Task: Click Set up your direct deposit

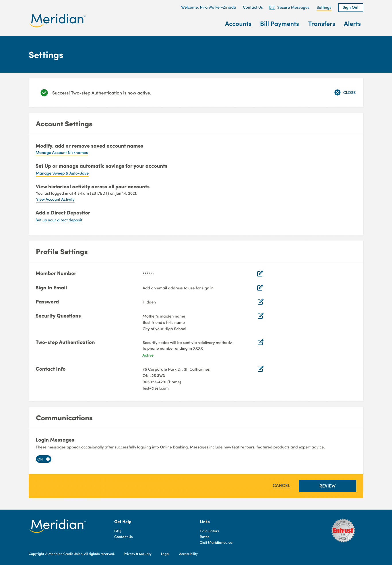Action: click(59, 220)
